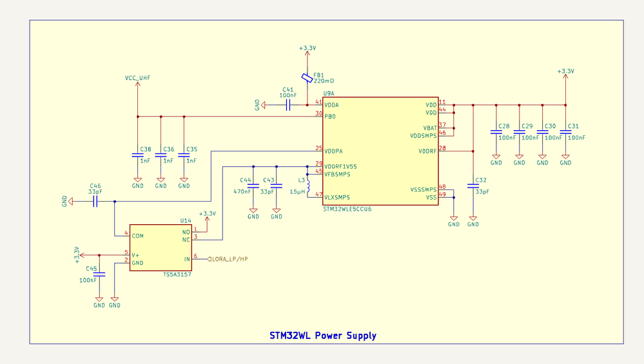Select the LORA_LP/HP hierarchical label

pos(227,259)
